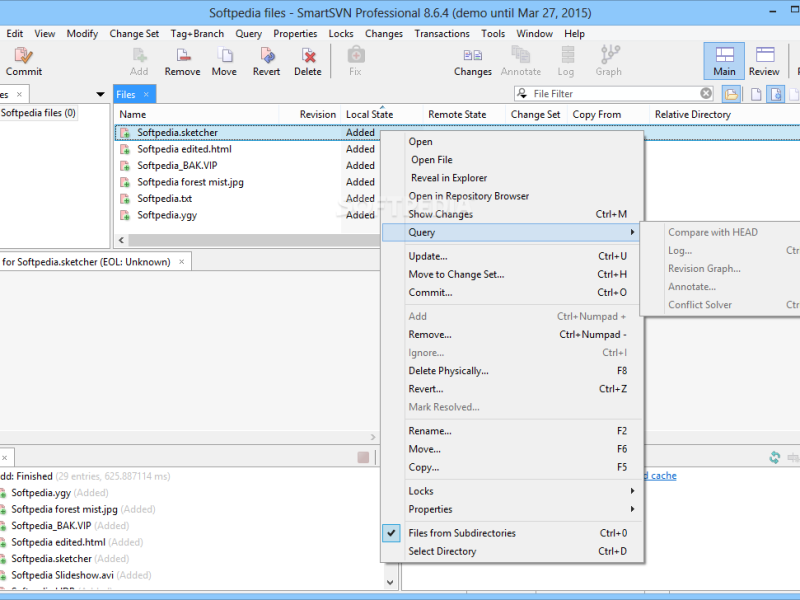Click the file icon beside Softpedia.ygy in the Files table
The width and height of the screenshot is (800, 600).
(x=125, y=215)
